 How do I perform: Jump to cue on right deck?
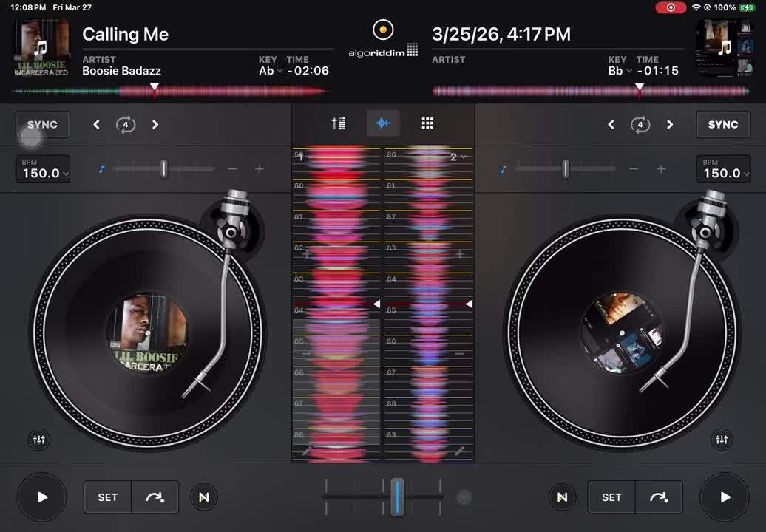tap(659, 497)
